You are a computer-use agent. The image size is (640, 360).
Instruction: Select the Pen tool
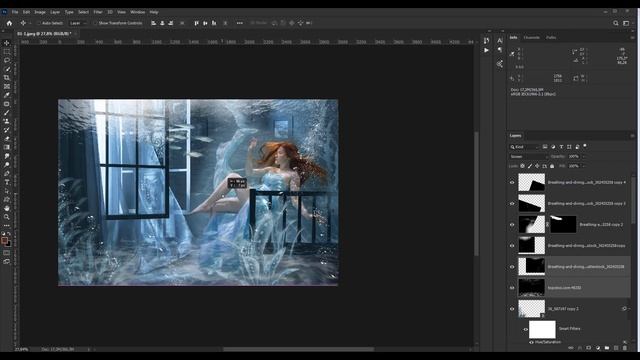(7, 173)
